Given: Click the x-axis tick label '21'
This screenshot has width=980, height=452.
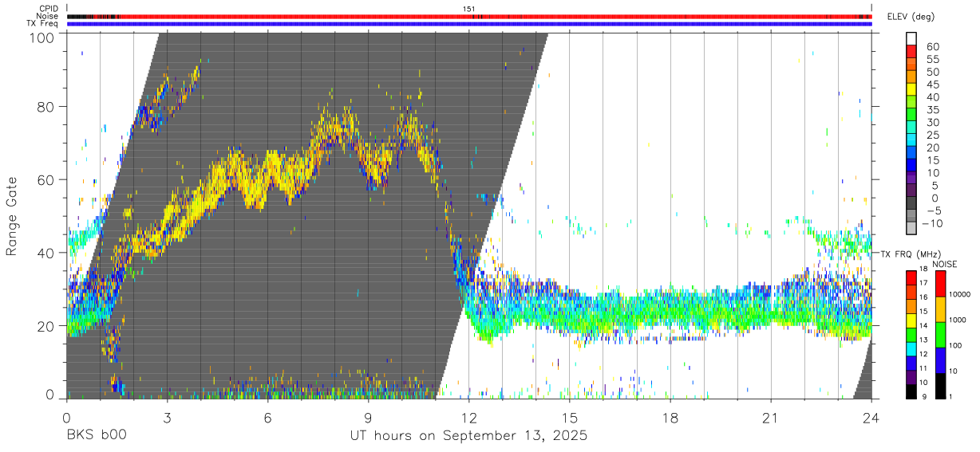Looking at the screenshot, I should [x=770, y=417].
